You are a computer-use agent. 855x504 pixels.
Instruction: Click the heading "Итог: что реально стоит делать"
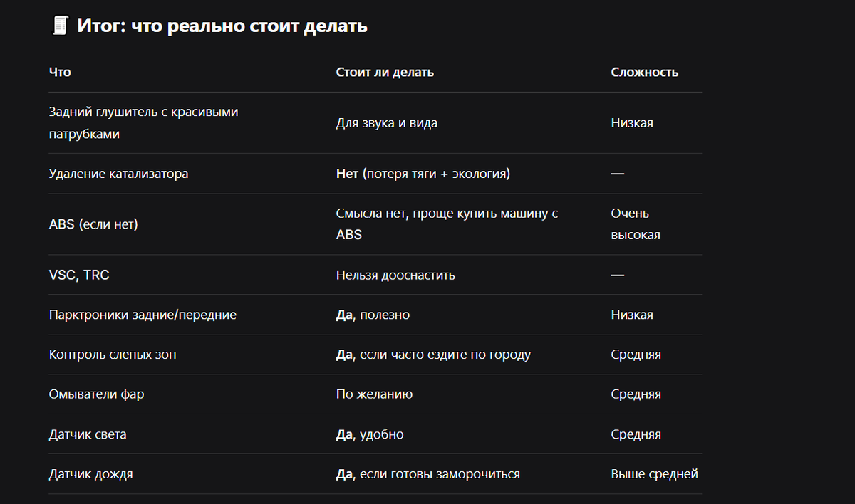pos(222,27)
